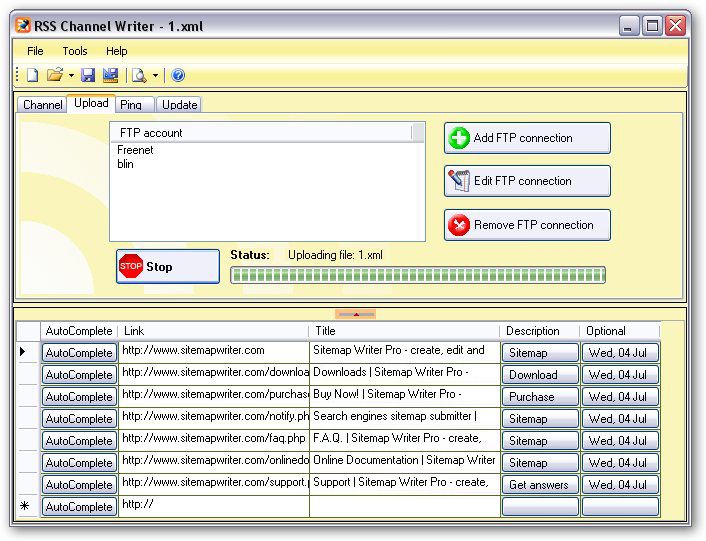This screenshot has width=706, height=541.
Task: Click the http://www.sitemapwriter.com link cell
Action: point(214,352)
